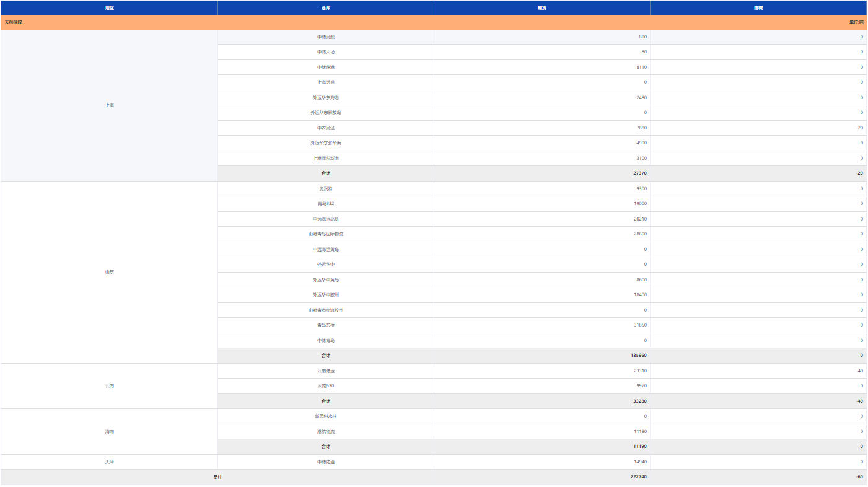Click the futures value '23310'
The image size is (868, 487).
[x=641, y=371]
